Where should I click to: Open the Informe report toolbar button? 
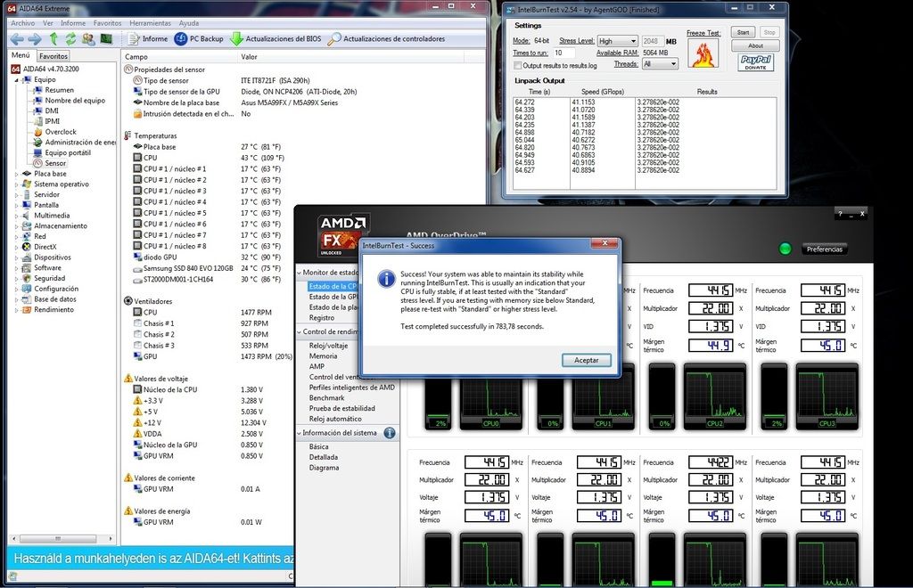[x=148, y=39]
